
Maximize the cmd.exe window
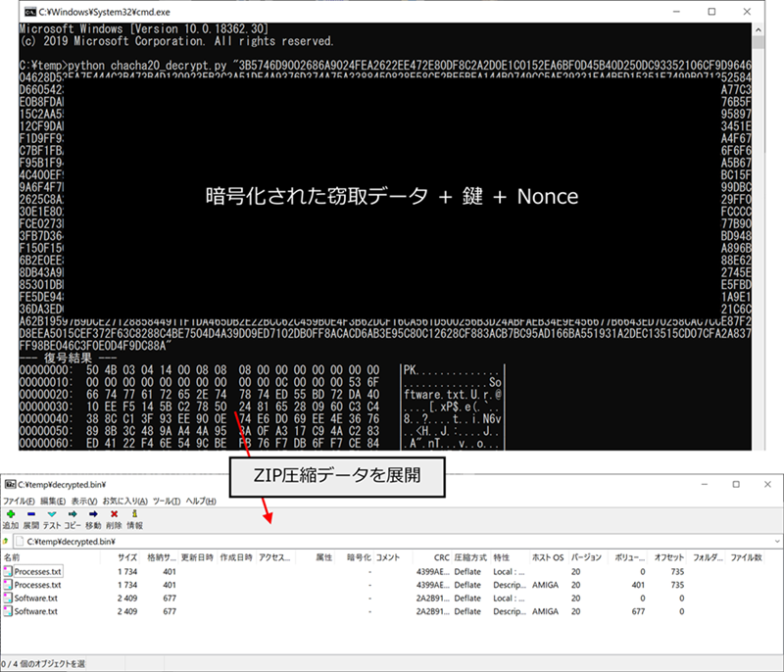pos(711,12)
